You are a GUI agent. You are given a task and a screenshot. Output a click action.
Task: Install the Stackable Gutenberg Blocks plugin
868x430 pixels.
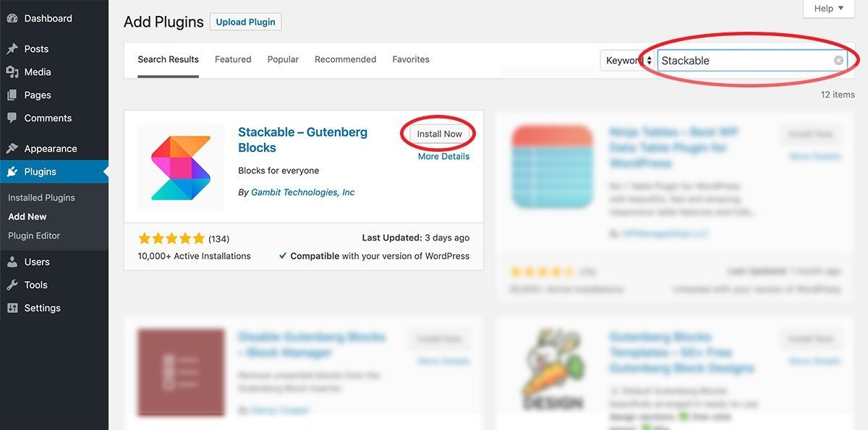tap(440, 134)
